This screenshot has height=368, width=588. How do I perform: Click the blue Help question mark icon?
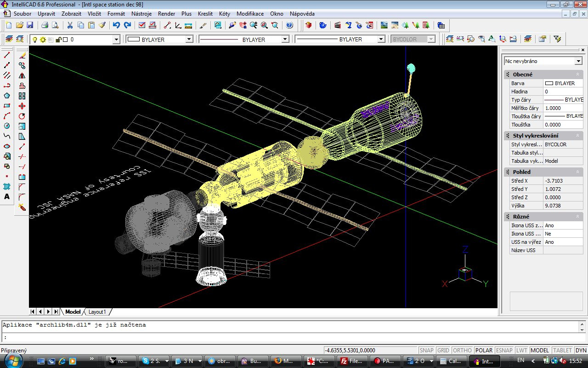[x=289, y=25]
